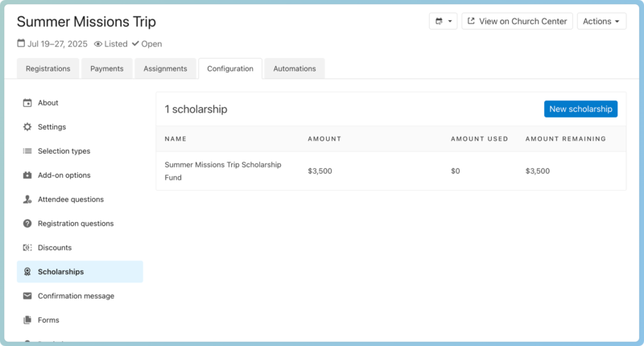644x346 pixels.
Task: Click the Jul 19–27, 2025 date text
Action: click(57, 44)
